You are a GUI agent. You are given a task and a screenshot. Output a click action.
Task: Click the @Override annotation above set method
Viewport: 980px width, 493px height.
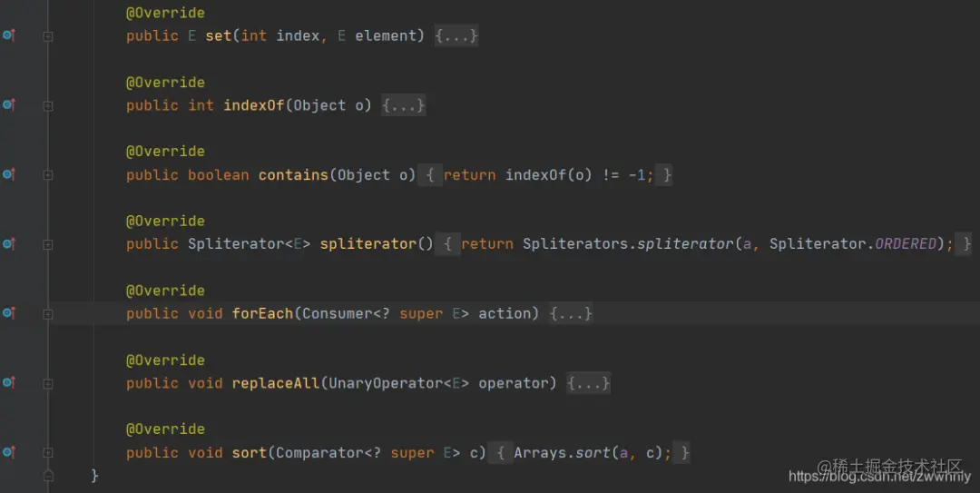pos(166,13)
